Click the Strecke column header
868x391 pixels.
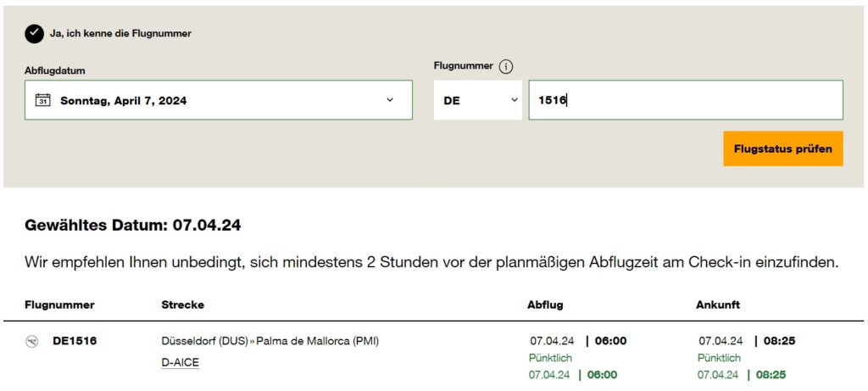coord(182,305)
